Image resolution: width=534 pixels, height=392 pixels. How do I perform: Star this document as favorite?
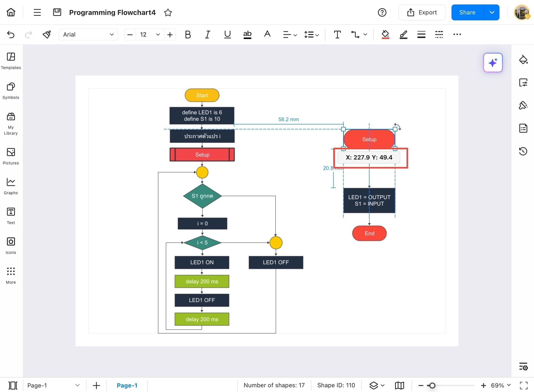pyautogui.click(x=168, y=12)
